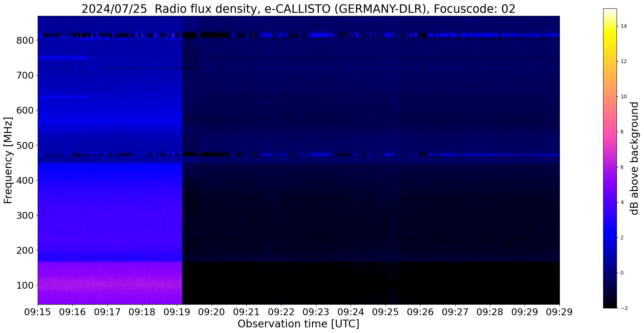Click the colorbar tick label 10
The height and width of the screenshot is (333, 644).
point(624,97)
